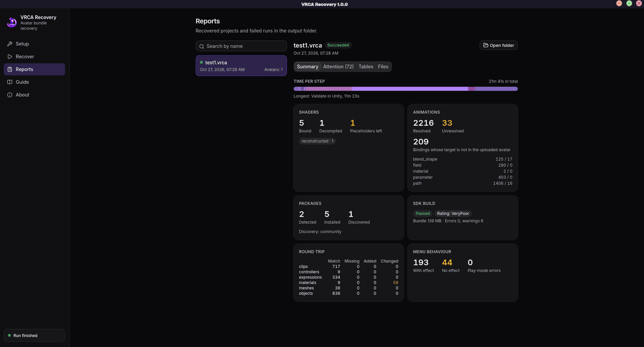Maximize the VRCA Recovery window
This screenshot has height=347, width=644.
point(629,4)
